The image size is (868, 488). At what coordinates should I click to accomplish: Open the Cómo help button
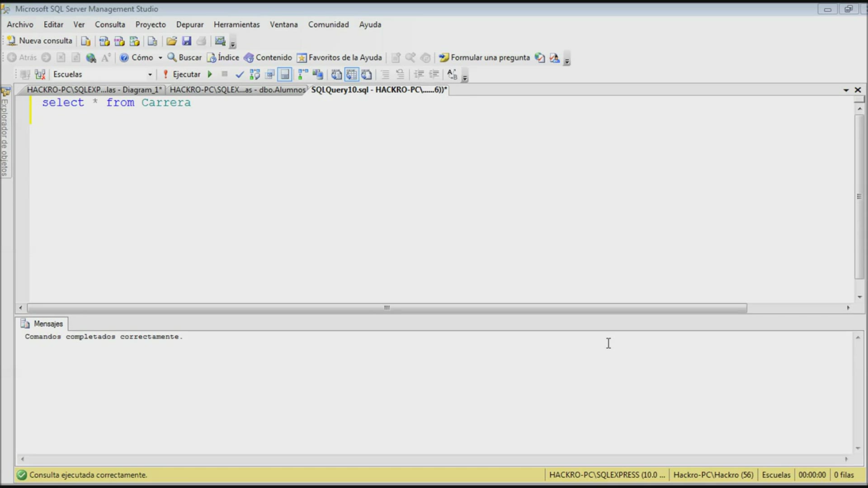point(137,58)
